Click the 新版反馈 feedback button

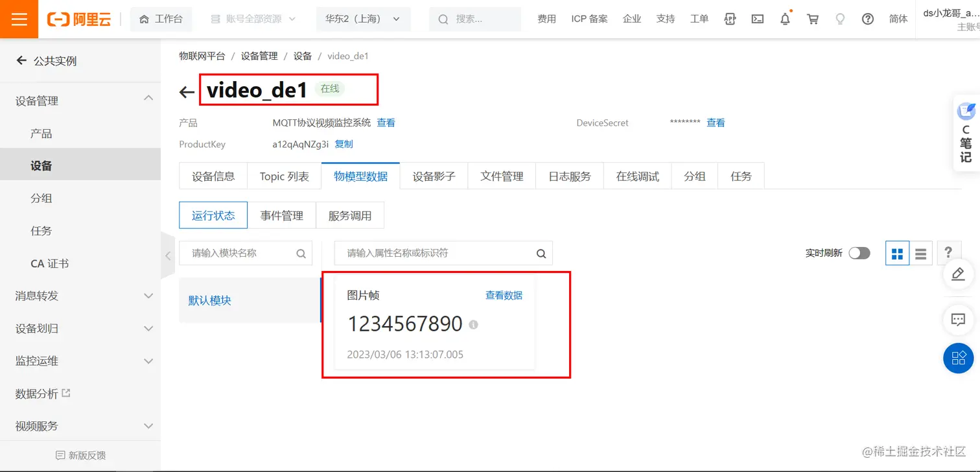coord(80,455)
